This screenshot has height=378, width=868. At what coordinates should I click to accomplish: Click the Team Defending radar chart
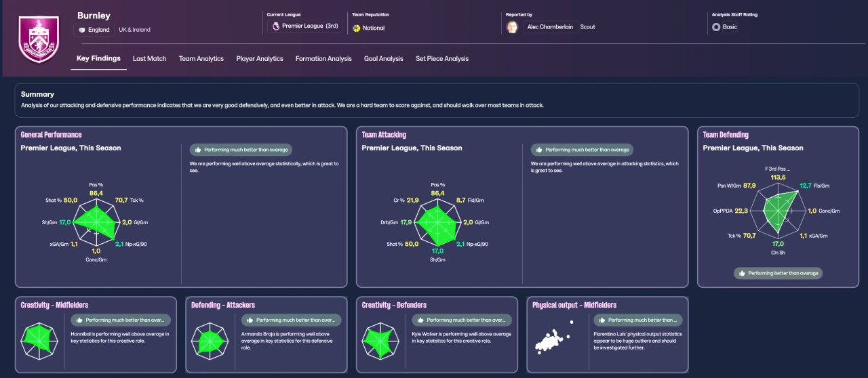778,210
